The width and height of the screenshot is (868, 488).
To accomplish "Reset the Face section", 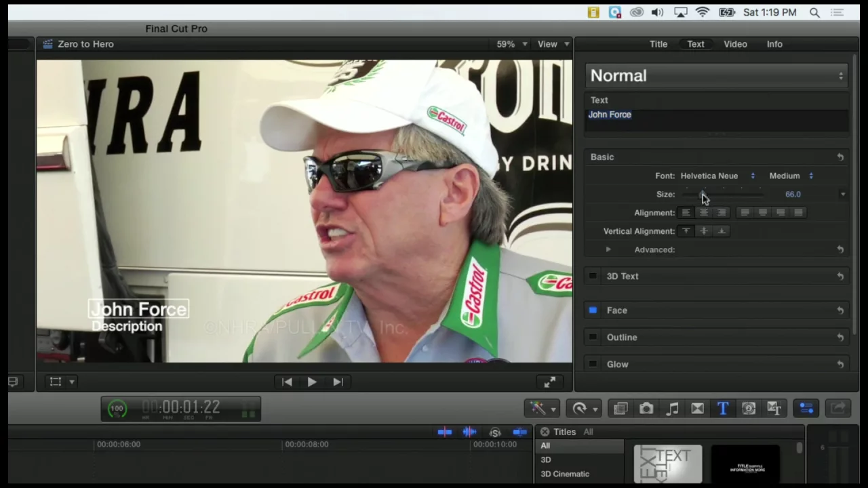I will pos(840,310).
